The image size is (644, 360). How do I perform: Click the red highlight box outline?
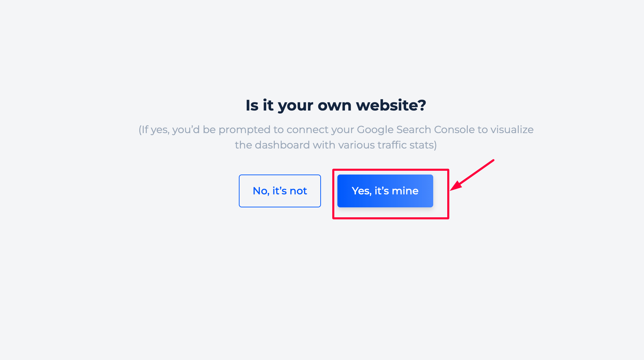pyautogui.click(x=390, y=170)
